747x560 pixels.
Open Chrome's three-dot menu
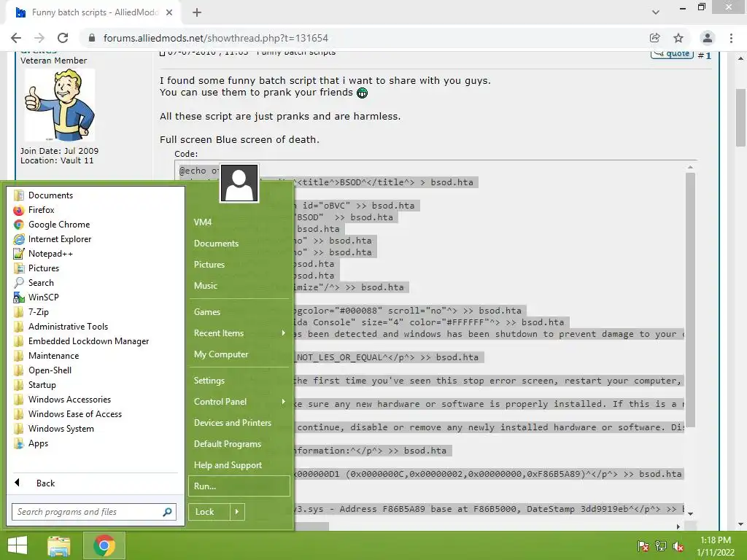coord(731,38)
